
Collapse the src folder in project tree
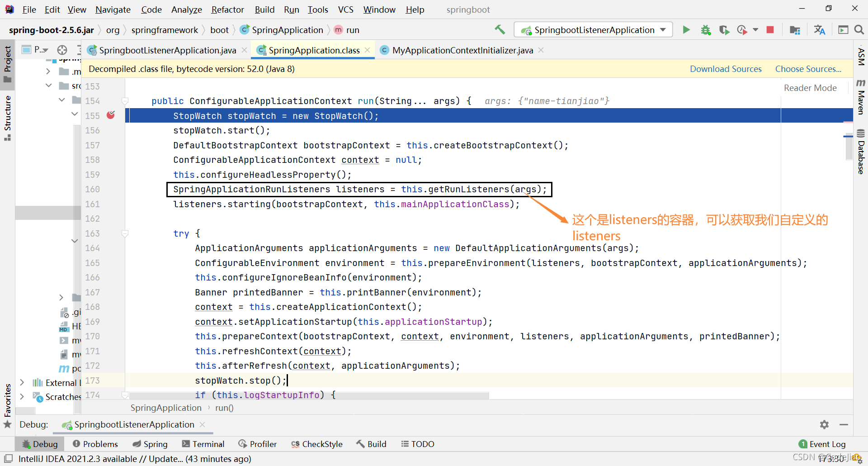click(48, 86)
